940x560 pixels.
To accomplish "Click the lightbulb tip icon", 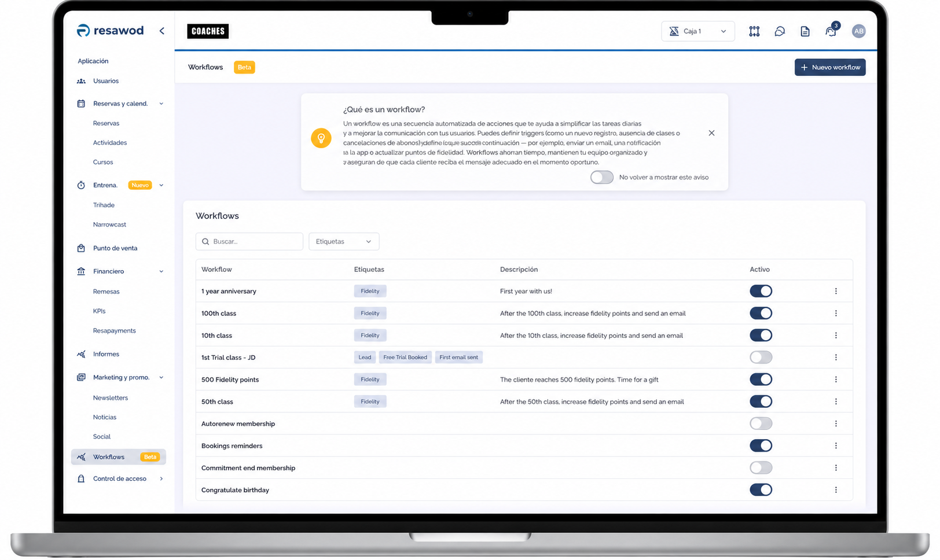I will pyautogui.click(x=321, y=138).
